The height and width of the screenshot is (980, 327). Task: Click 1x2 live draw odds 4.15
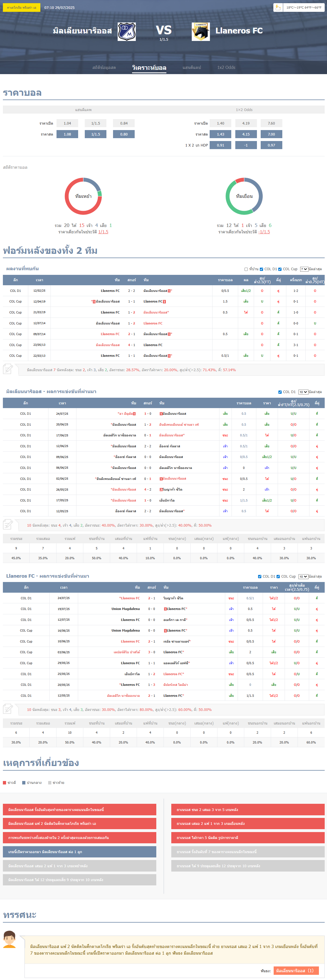click(x=246, y=134)
